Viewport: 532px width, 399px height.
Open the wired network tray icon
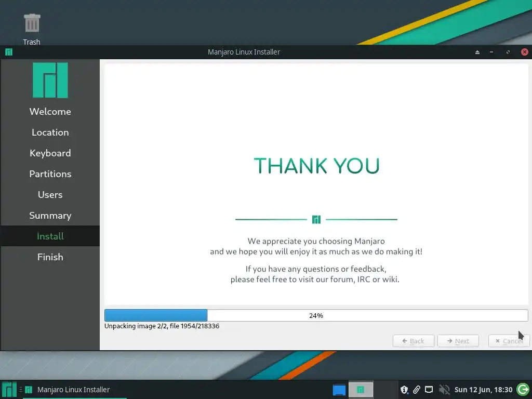429,390
